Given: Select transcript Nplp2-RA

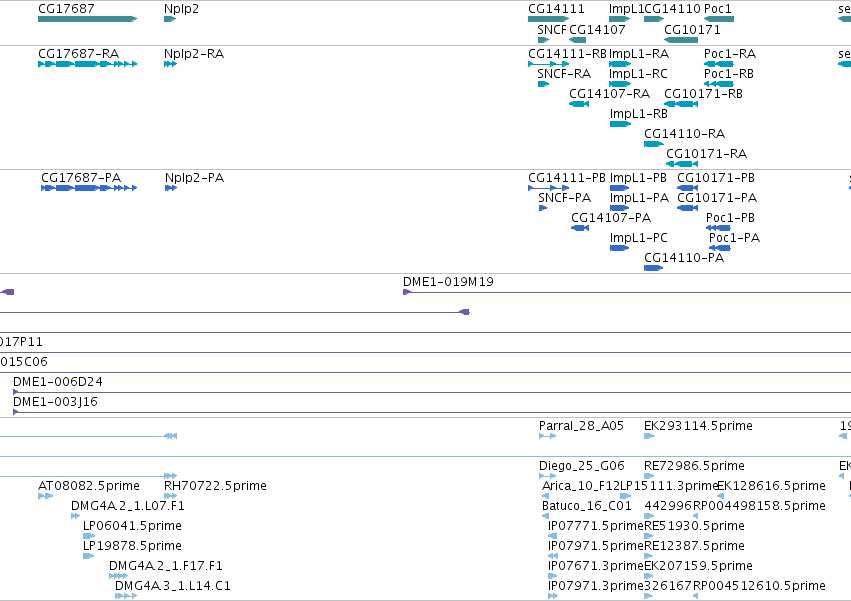Looking at the screenshot, I should 170,64.
